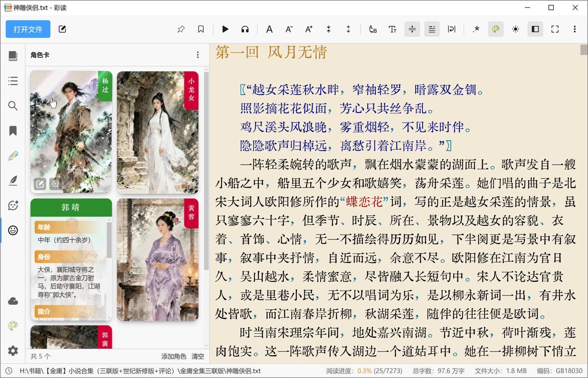Click the 郭靖 card inner scrollbar
Image resolution: width=588 pixels, height=378 pixels.
pos(109,240)
